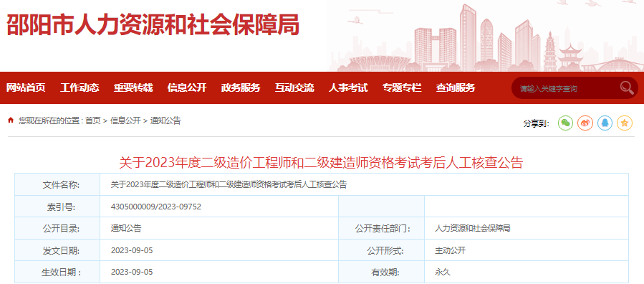This screenshot has height=284, width=644.
Task: Open 政务服务 navigation item
Action: (x=241, y=87)
